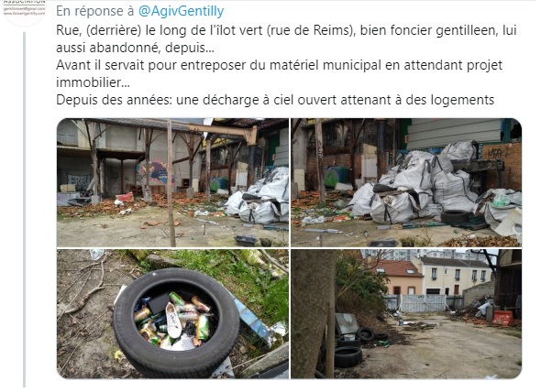Image resolution: width=541 pixels, height=392 pixels.
Task: View the warehouse graffiti photo
Action: click(x=172, y=182)
